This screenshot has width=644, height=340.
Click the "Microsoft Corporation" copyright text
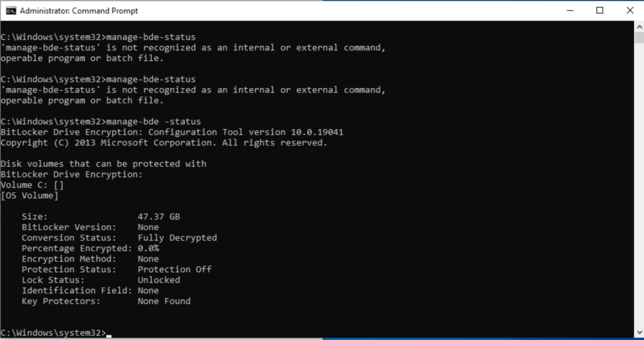(x=156, y=143)
